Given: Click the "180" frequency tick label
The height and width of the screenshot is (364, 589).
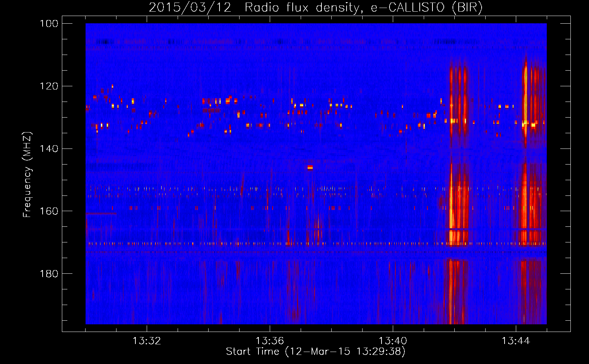Looking at the screenshot, I should tap(49, 274).
